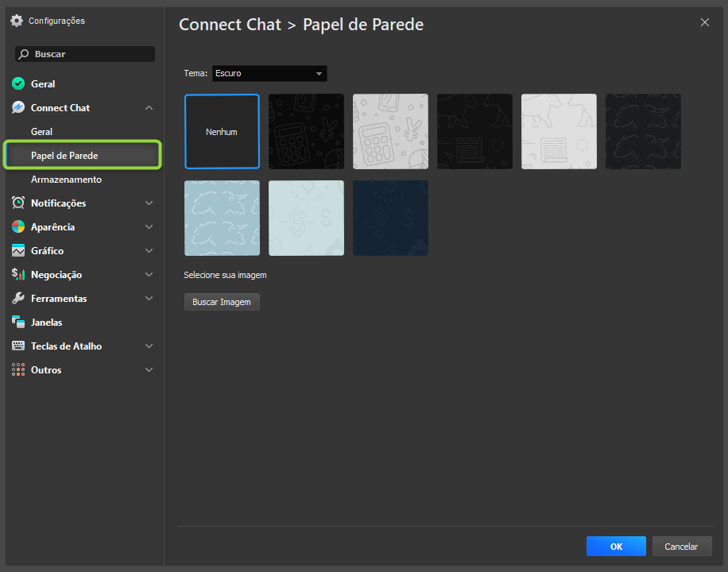Expand the Gráfico section chevron

149,251
